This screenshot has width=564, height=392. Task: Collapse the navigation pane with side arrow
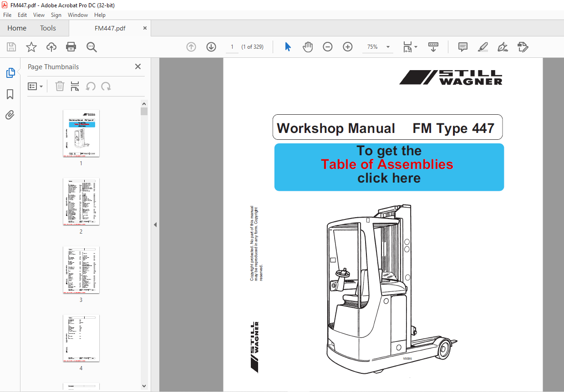point(155,225)
